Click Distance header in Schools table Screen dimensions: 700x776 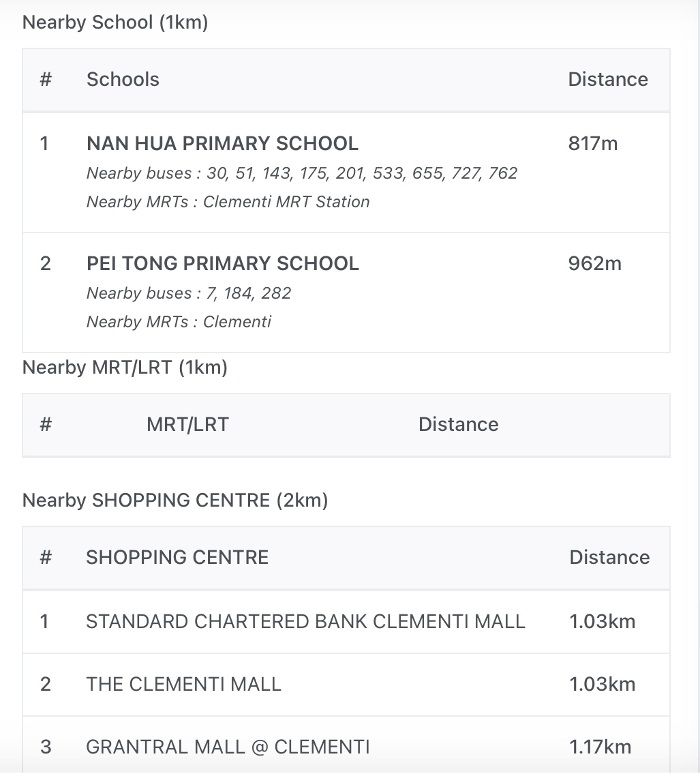coord(607,80)
